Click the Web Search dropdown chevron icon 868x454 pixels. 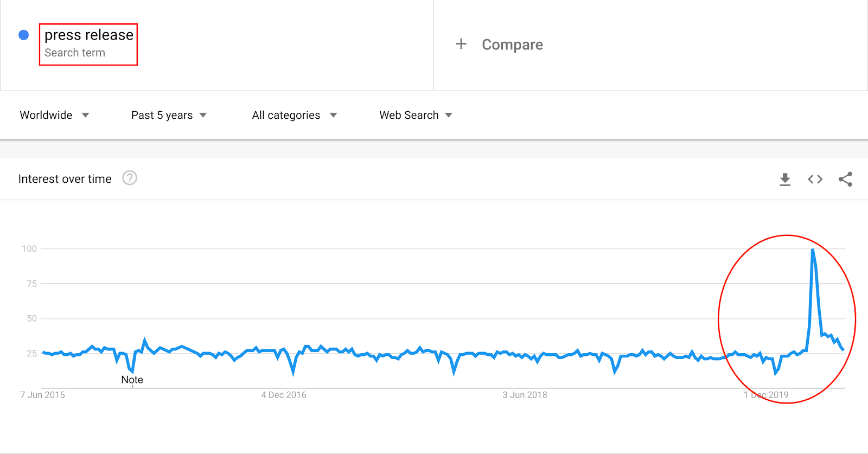coord(449,115)
